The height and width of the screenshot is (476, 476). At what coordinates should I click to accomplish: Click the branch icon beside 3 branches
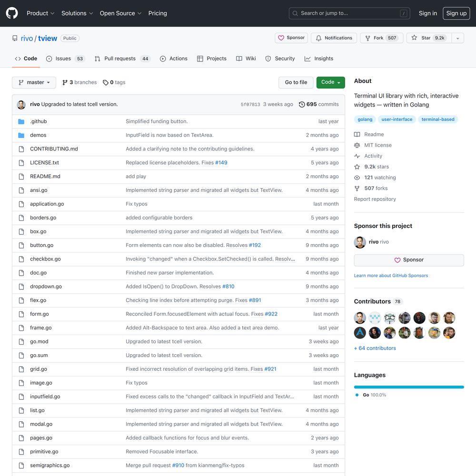65,82
